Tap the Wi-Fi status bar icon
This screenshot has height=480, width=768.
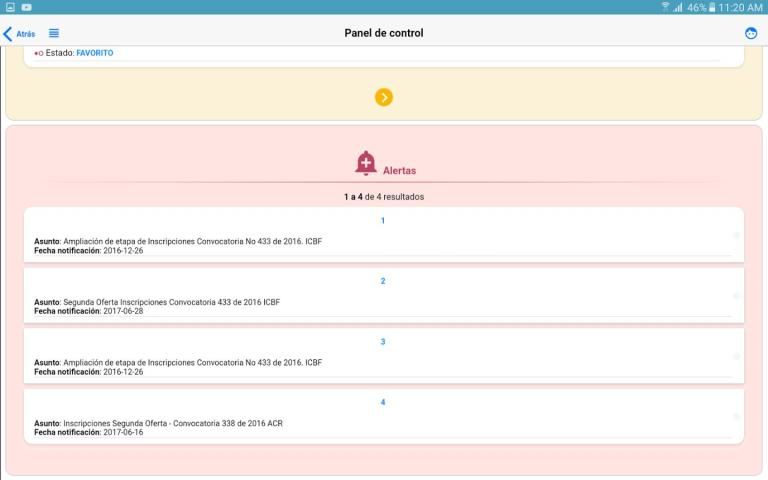coord(665,7)
